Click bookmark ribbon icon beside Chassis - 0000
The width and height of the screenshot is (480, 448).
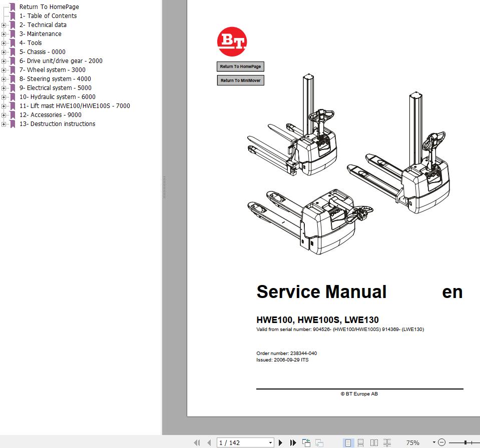[x=13, y=52]
